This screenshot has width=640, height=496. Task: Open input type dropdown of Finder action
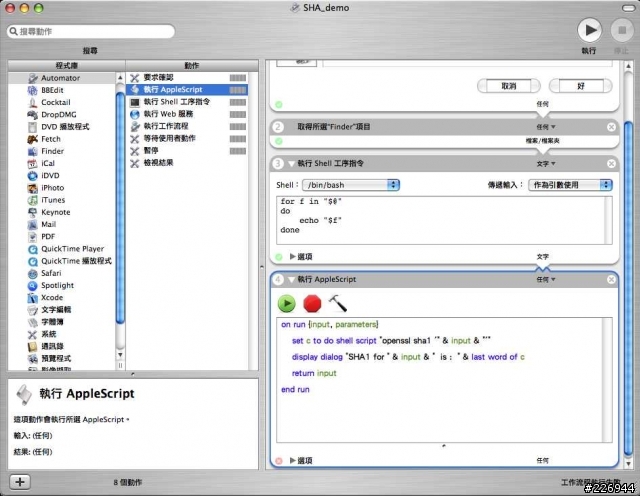[546, 127]
